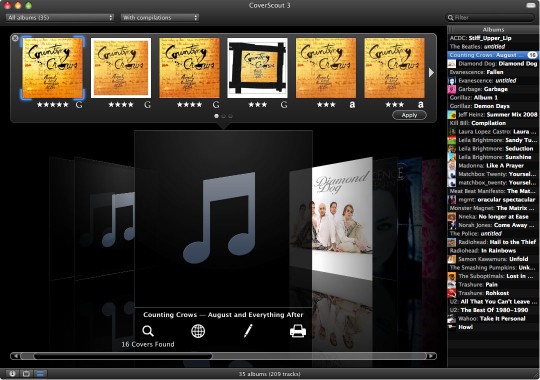
Task: Open the globe web search icon
Action: click(x=198, y=331)
